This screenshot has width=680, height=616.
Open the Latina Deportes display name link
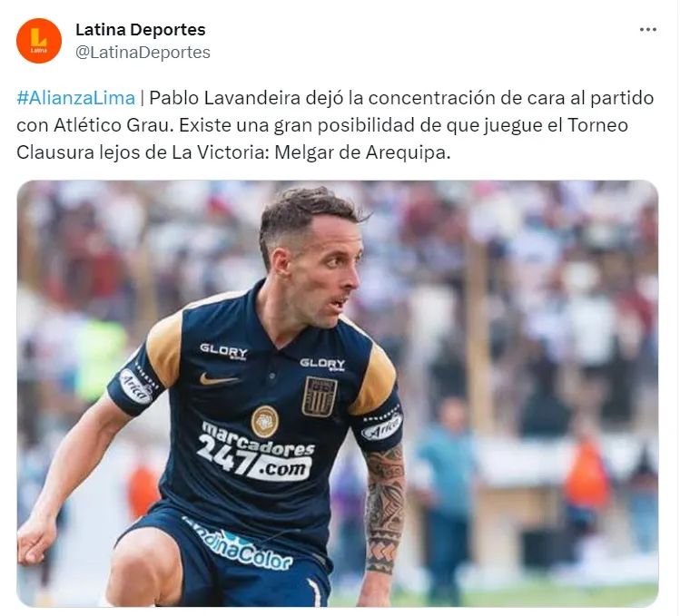141,29
